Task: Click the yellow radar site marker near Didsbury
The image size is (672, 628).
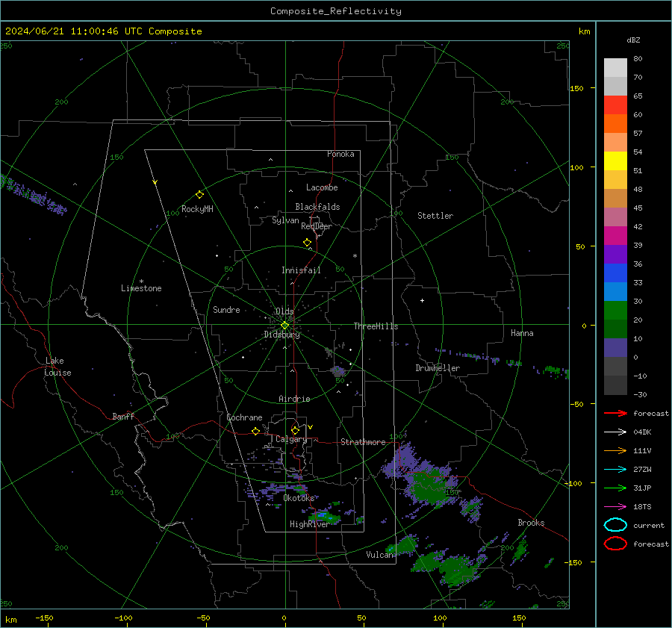Action: [x=284, y=326]
